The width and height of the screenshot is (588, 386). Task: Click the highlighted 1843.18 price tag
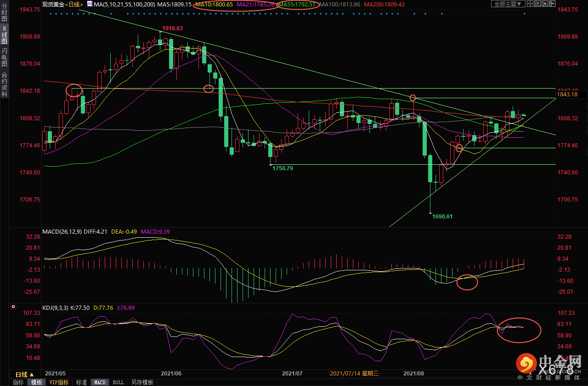(x=567, y=95)
